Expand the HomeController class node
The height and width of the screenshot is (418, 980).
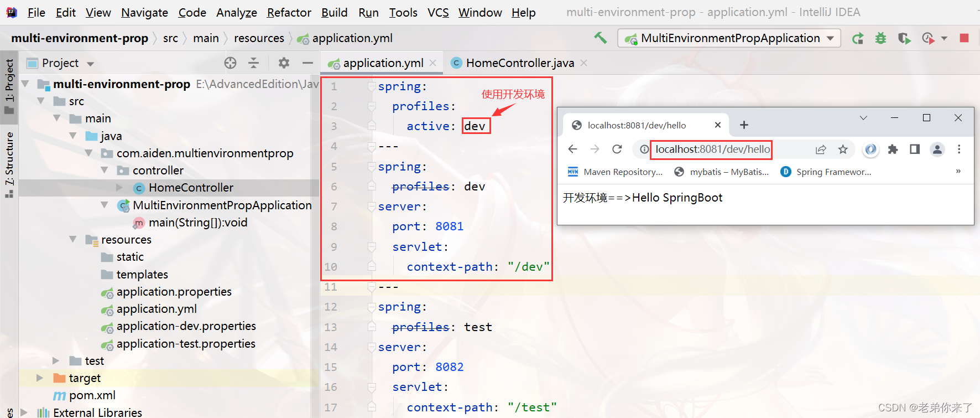coord(119,188)
